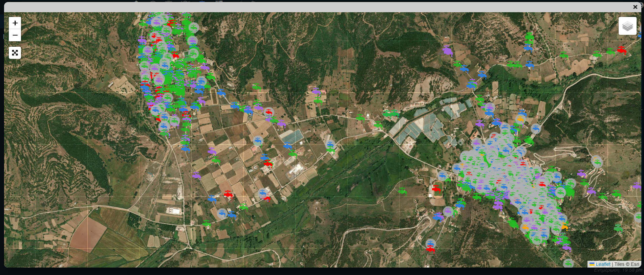The height and width of the screenshot is (275, 644).
Task: Click the Tiles © Esri attribution text
Action: point(626,264)
